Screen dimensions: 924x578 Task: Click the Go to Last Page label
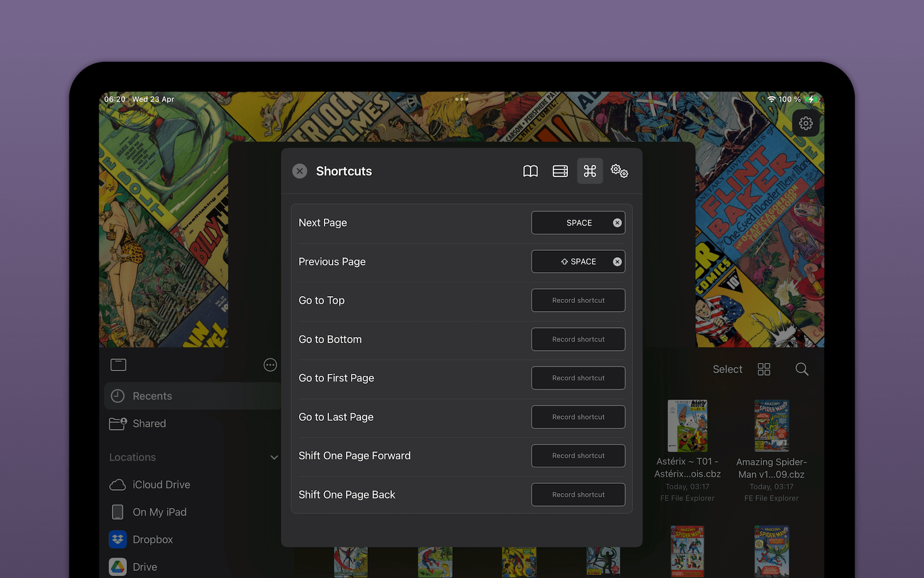pos(336,417)
